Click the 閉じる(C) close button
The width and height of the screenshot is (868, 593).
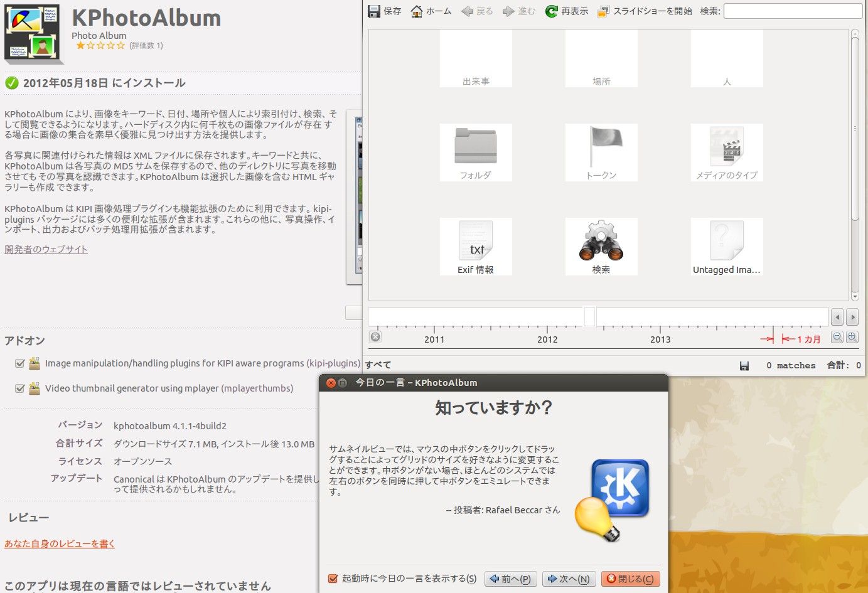click(x=631, y=579)
